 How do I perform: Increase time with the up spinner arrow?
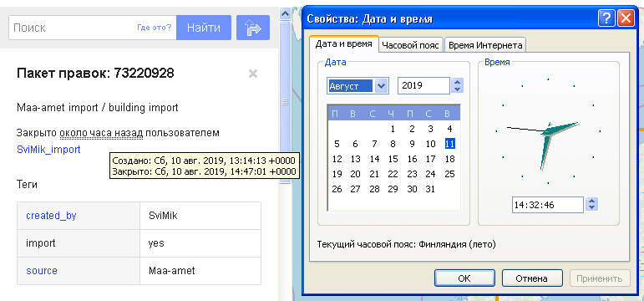(591, 201)
